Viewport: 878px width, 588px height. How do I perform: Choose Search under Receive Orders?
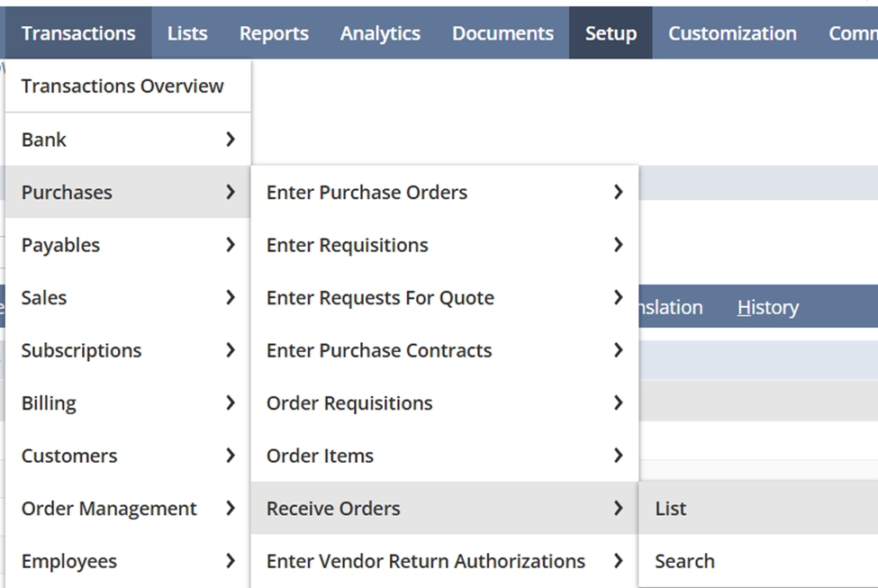tap(684, 561)
